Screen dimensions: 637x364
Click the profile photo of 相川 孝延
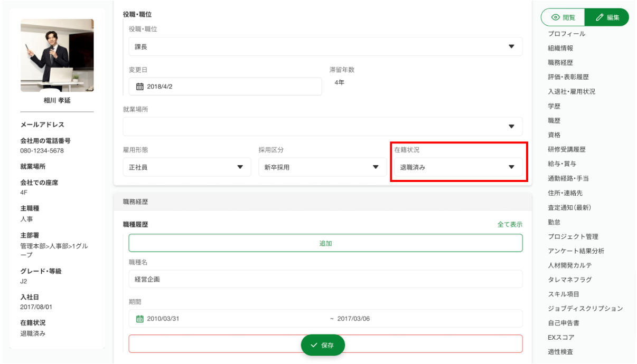tap(57, 55)
